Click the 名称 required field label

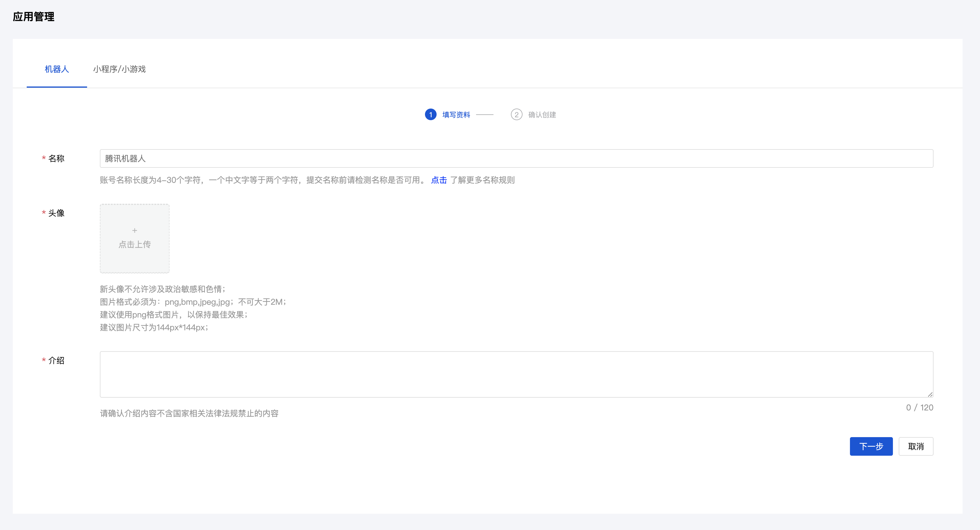[x=56, y=158]
